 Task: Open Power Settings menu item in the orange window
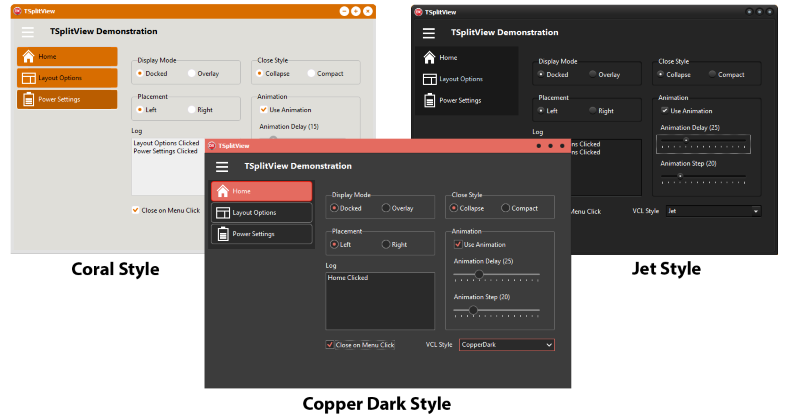[67, 99]
